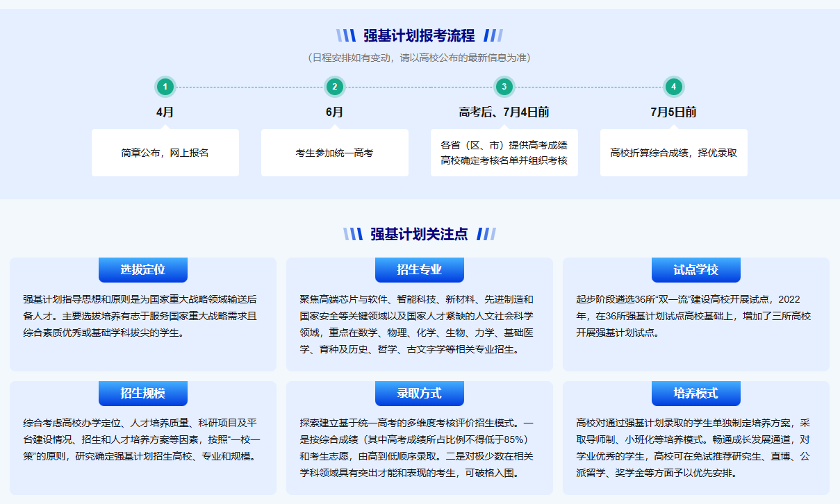Click the 各省提供高考成绩 card
Screen dimensions: 840x504
(x=504, y=153)
